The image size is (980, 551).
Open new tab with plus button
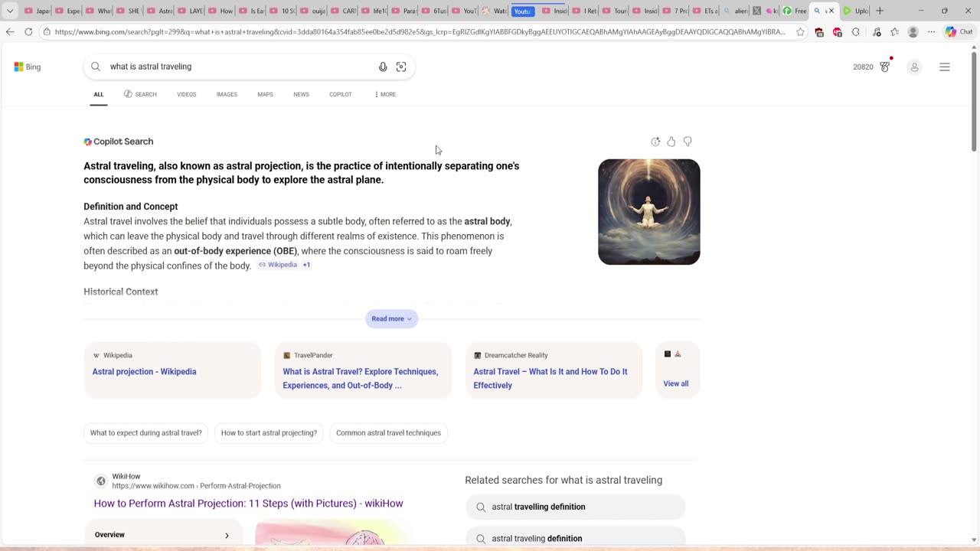(x=880, y=11)
